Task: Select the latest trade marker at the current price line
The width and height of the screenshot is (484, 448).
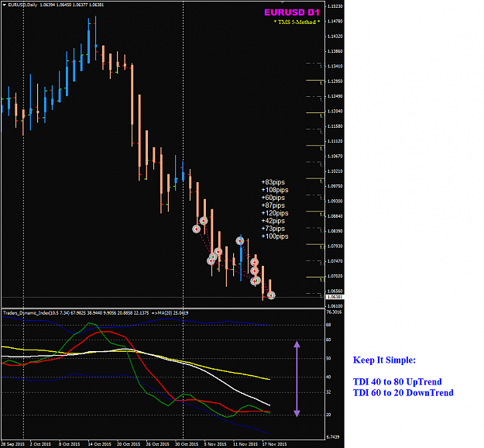Action: [271, 295]
